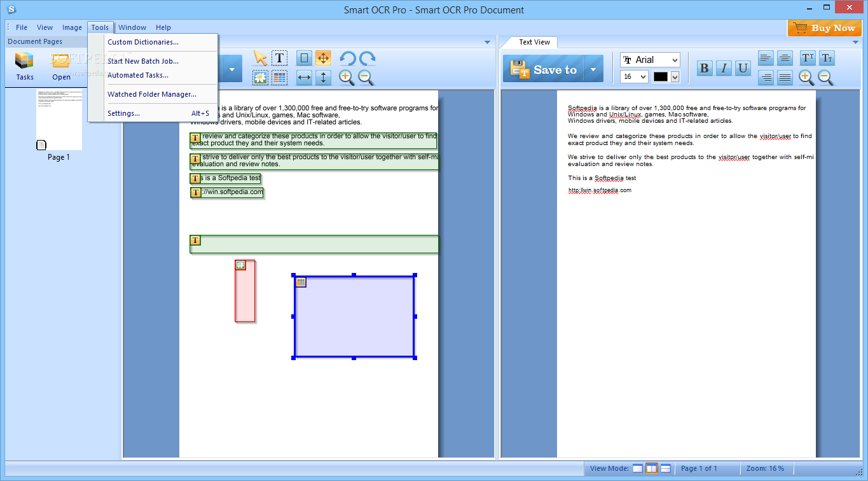This screenshot has width=868, height=481.
Task: Select the arrow pointer tool
Action: tap(260, 58)
